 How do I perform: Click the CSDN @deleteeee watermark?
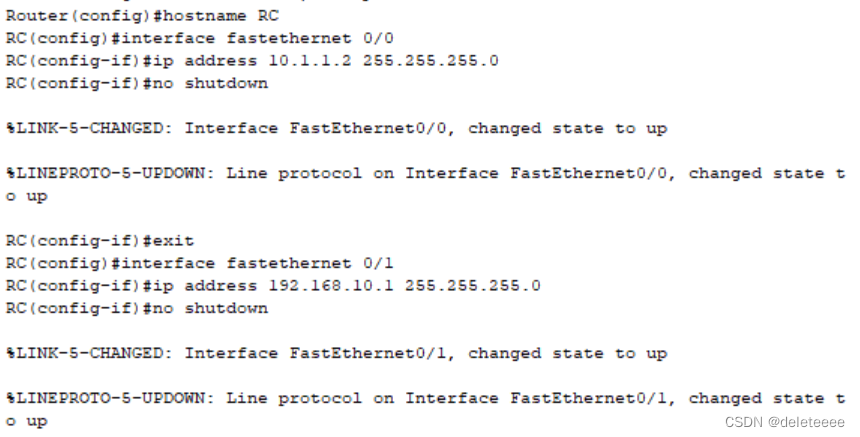pos(785,422)
